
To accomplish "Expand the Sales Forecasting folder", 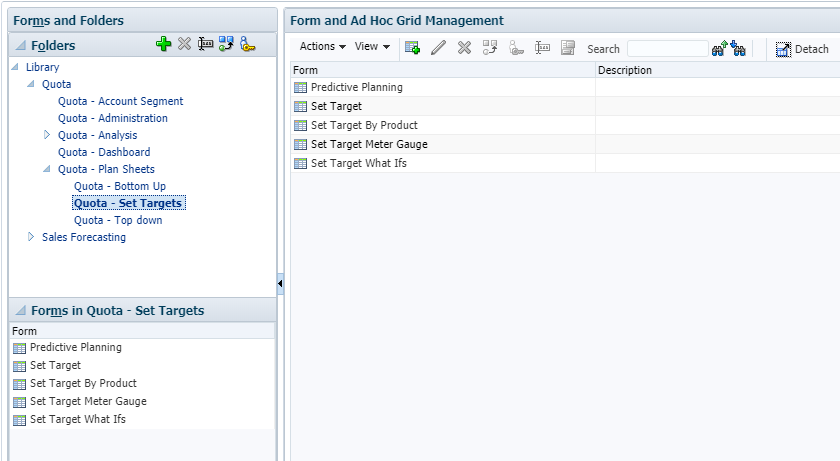I will (x=31, y=237).
